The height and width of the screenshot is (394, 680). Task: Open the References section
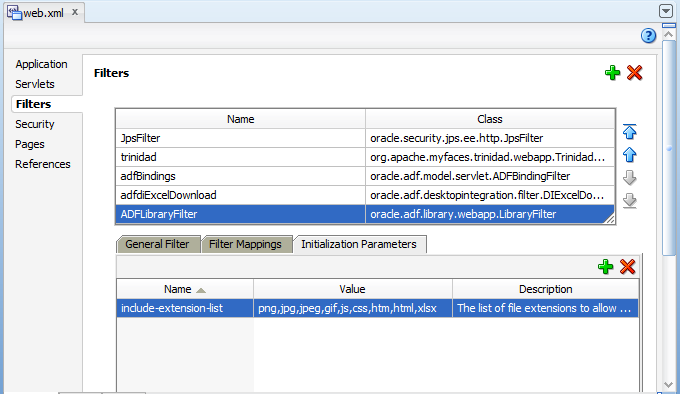pyautogui.click(x=42, y=164)
